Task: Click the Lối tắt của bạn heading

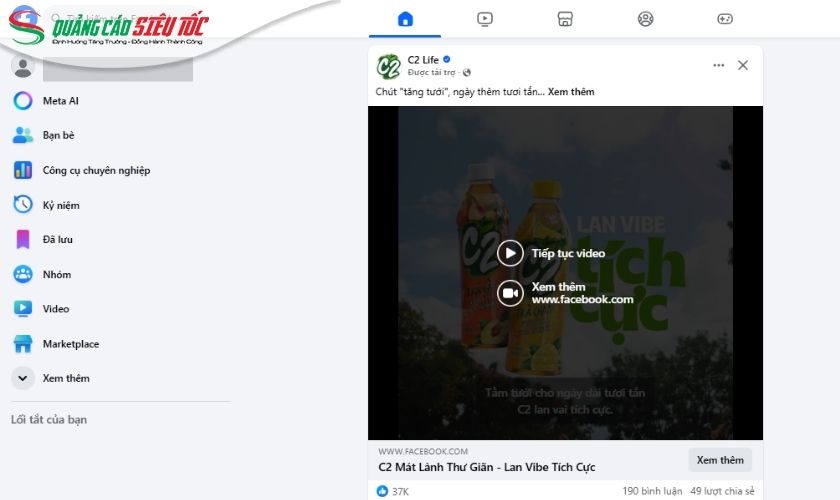Action: 49,420
